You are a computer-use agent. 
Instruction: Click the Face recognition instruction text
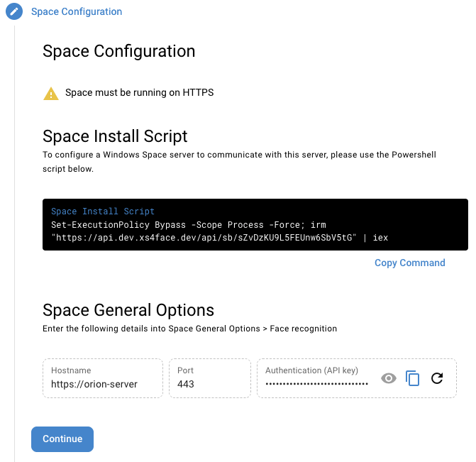coord(189,329)
